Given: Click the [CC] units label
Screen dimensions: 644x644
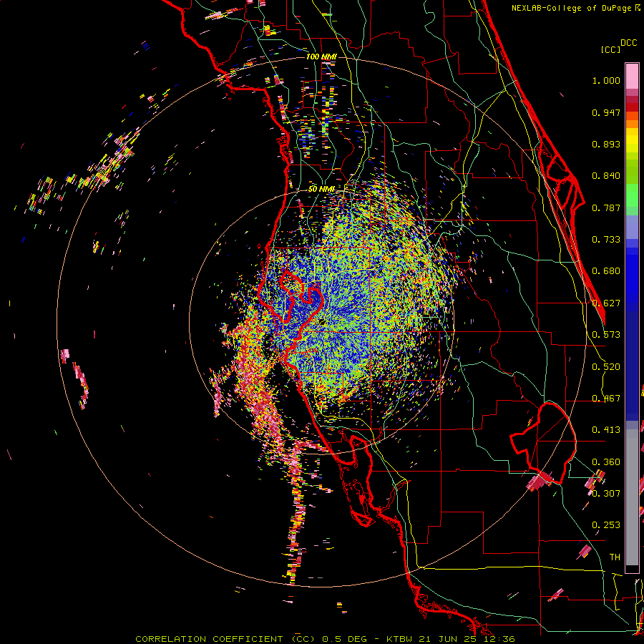Looking at the screenshot, I should (610, 49).
